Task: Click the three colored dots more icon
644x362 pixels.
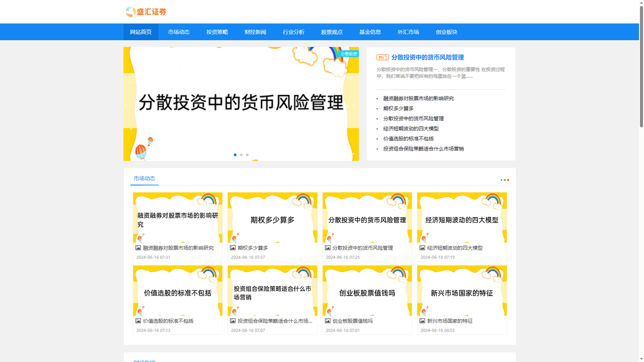Action: tap(505, 180)
